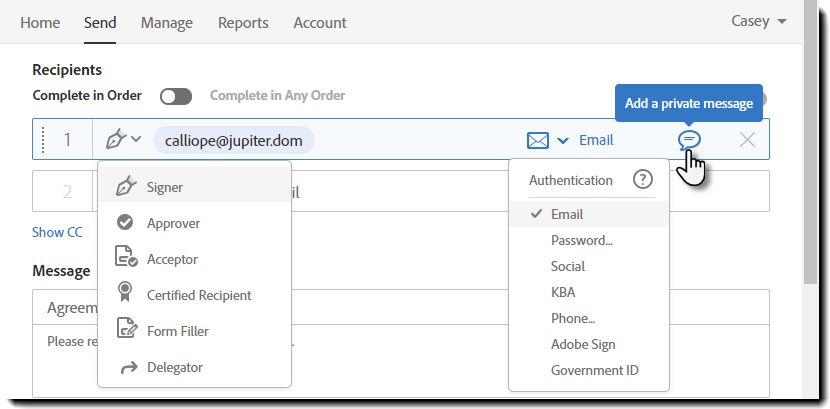Choose the Acceptor document icon
The height and width of the screenshot is (409, 830).
[x=126, y=257]
